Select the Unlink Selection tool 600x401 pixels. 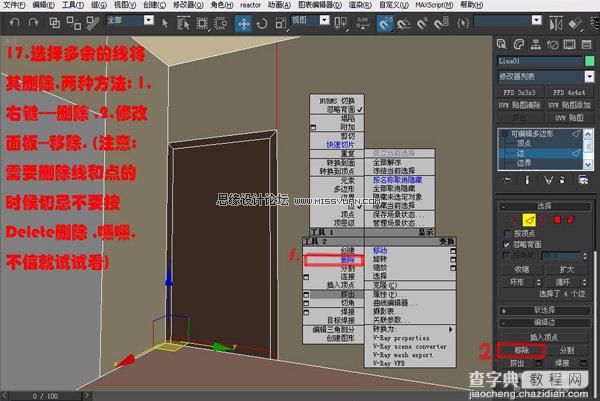(73, 23)
